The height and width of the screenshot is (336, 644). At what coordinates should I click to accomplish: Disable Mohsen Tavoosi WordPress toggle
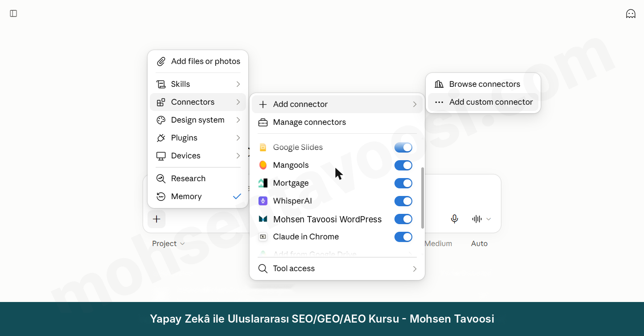tap(403, 219)
